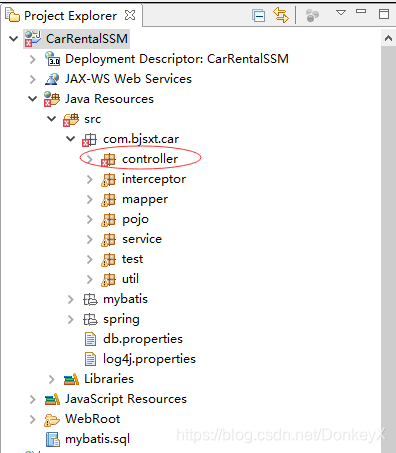Select Deployment Descriptor: CarRentalSSM text
Image resolution: width=396 pixels, height=453 pixels.
(177, 59)
